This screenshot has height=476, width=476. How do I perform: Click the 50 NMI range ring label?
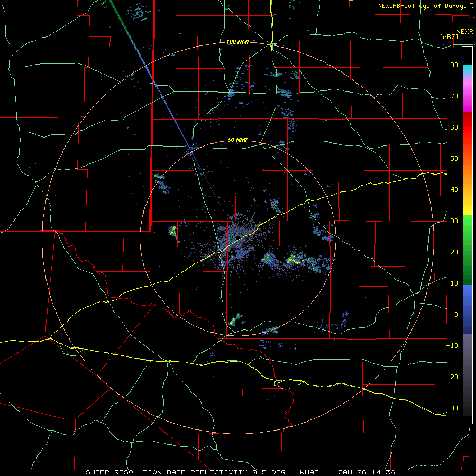(x=237, y=140)
